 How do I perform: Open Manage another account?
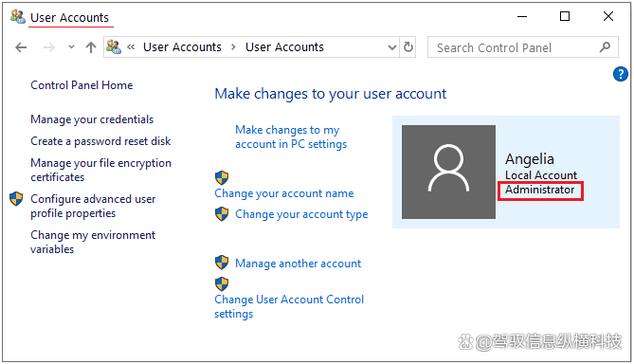298,263
